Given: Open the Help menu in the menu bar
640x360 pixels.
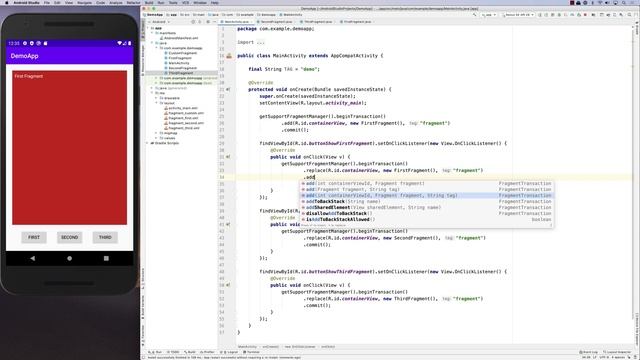Looking at the screenshot, I should click(x=215, y=2).
